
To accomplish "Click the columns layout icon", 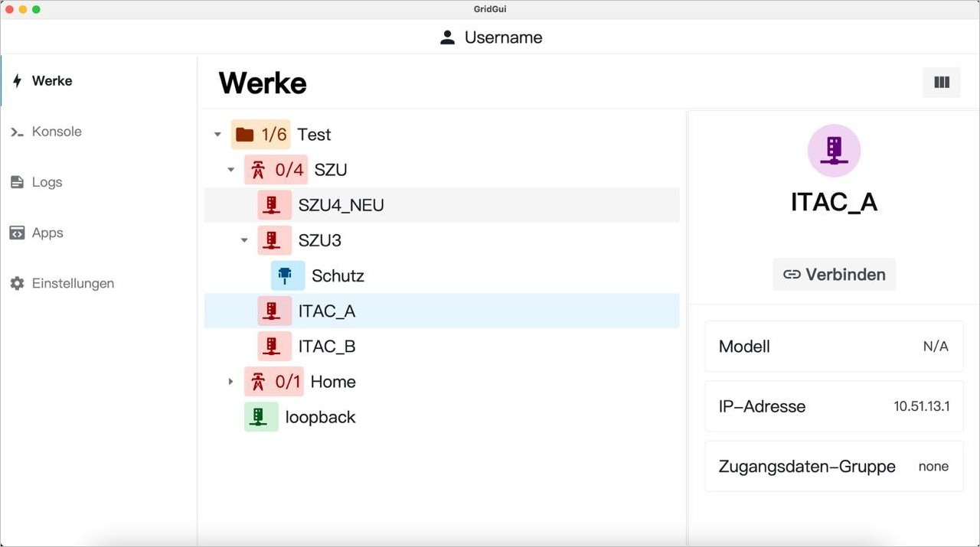I will (941, 83).
